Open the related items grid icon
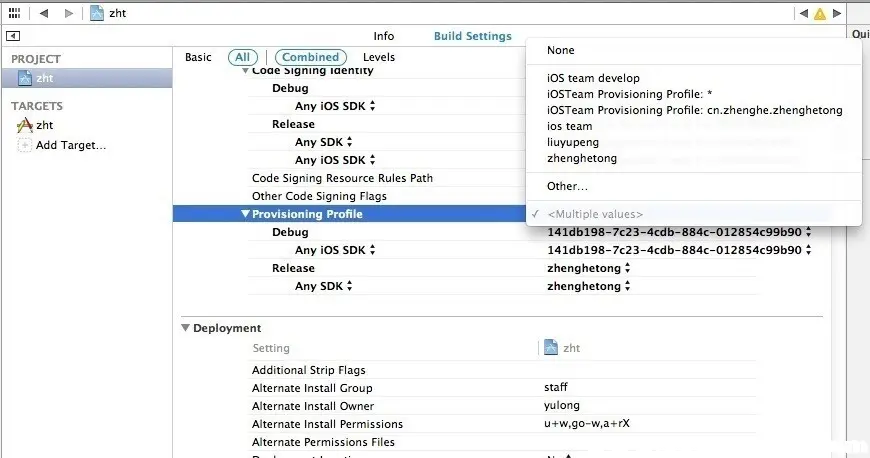This screenshot has height=458, width=870. [x=14, y=13]
